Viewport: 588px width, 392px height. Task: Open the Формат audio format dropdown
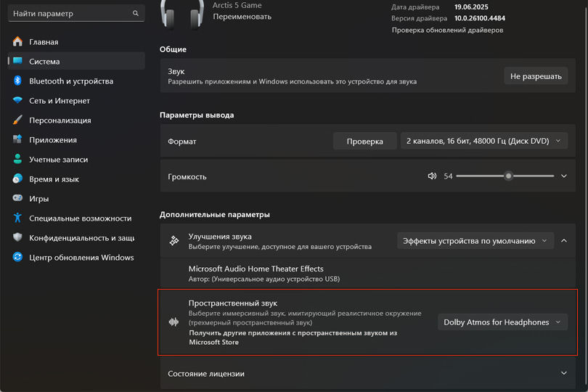click(x=483, y=141)
